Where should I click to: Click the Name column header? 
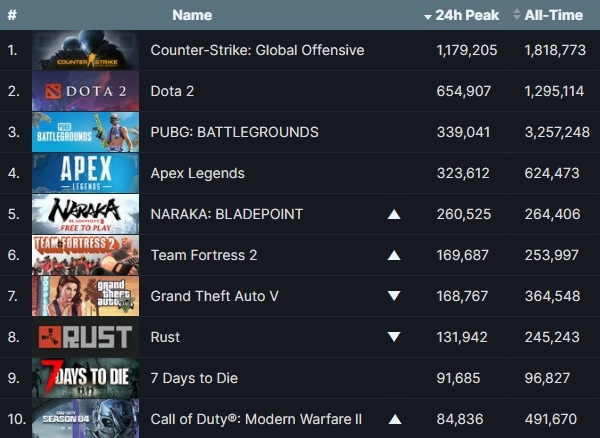click(192, 15)
